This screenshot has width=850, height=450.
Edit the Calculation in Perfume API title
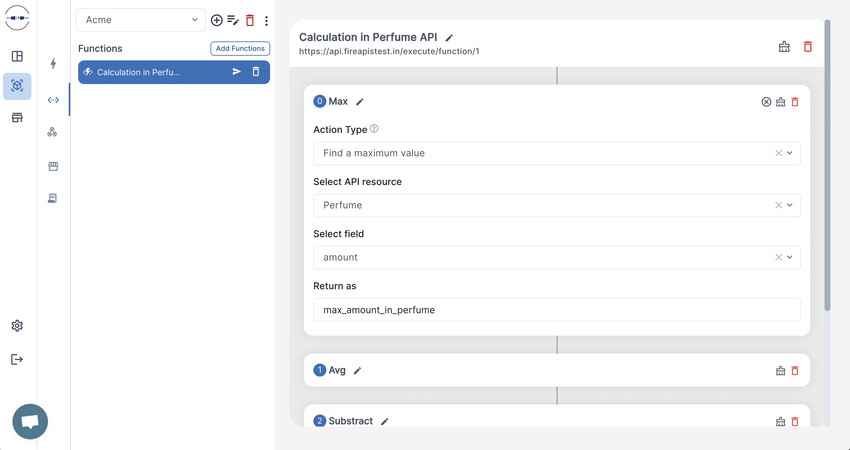tap(449, 38)
